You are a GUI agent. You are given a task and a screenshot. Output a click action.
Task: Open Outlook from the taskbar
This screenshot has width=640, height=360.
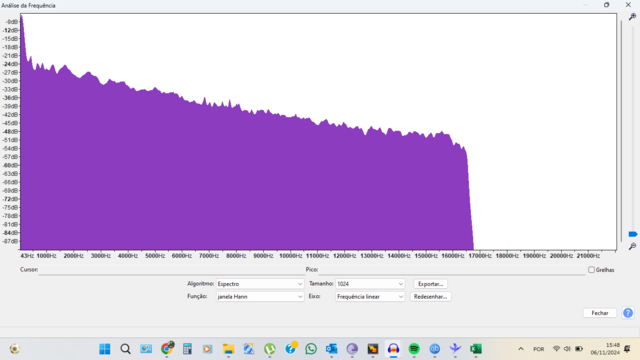click(x=331, y=349)
